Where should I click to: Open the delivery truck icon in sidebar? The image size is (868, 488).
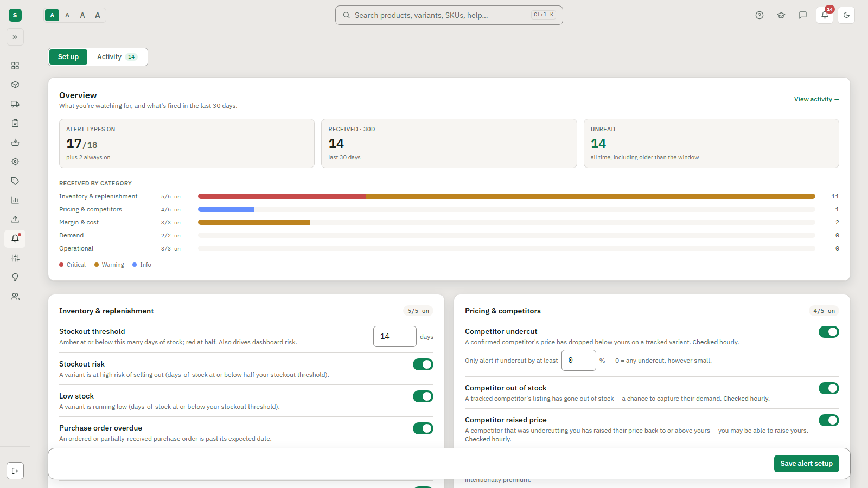pyautogui.click(x=15, y=104)
